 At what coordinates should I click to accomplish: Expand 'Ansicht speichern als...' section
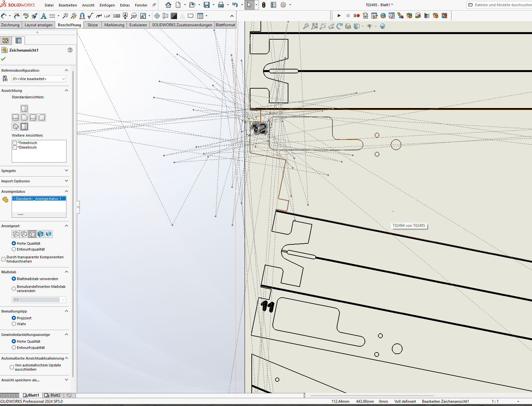[66, 380]
